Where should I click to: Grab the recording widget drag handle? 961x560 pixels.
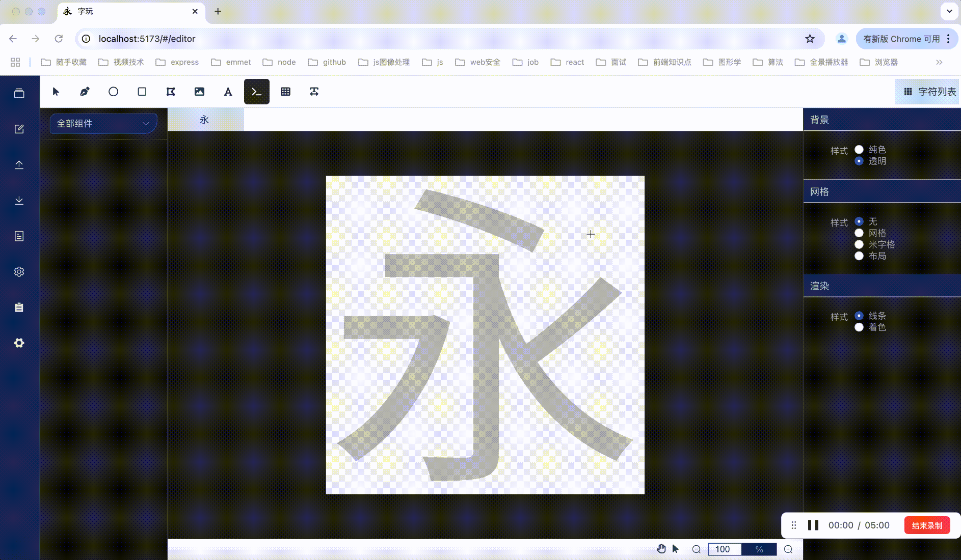click(x=794, y=525)
